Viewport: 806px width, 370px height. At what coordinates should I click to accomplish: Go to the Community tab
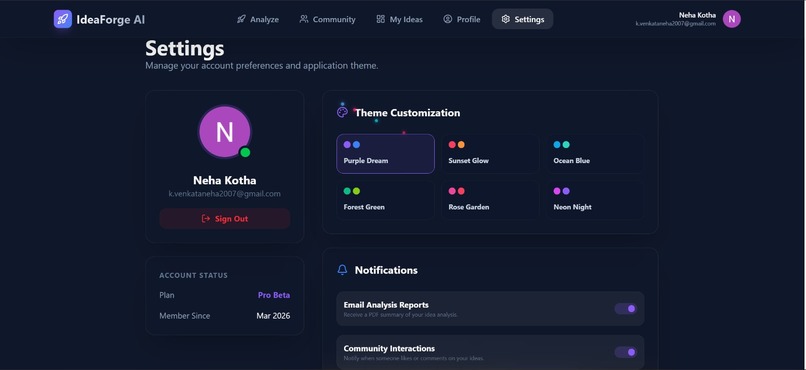click(327, 19)
